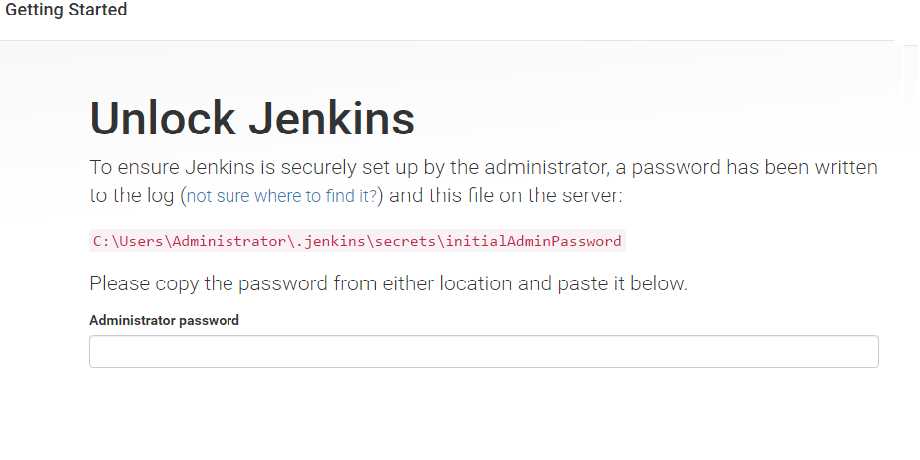920x460 pixels.
Task: Click the words 'to the log' before the link
Action: (x=132, y=196)
